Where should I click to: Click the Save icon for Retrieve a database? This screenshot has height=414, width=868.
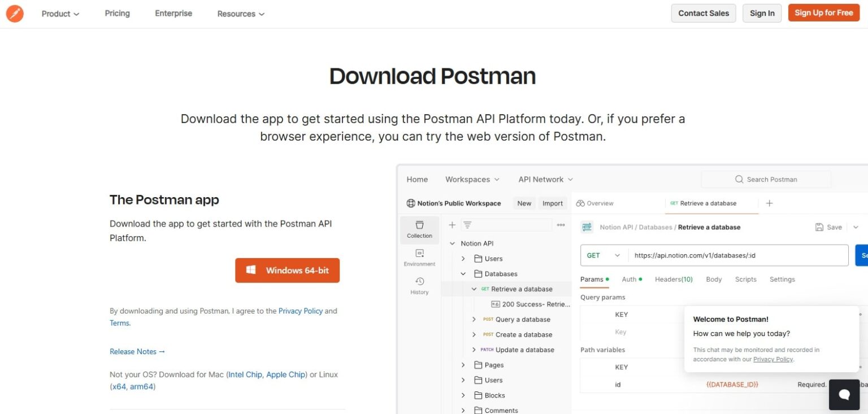point(819,226)
